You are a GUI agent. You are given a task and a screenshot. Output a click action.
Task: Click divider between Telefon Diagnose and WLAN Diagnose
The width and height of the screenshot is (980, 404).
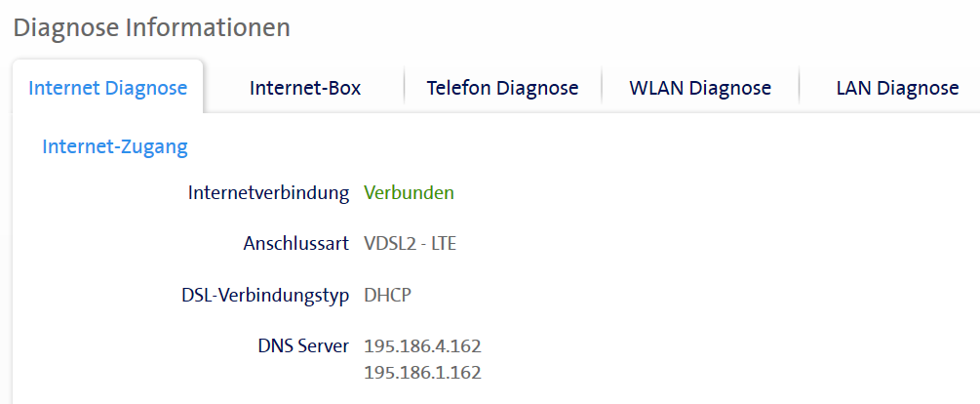pos(602,88)
